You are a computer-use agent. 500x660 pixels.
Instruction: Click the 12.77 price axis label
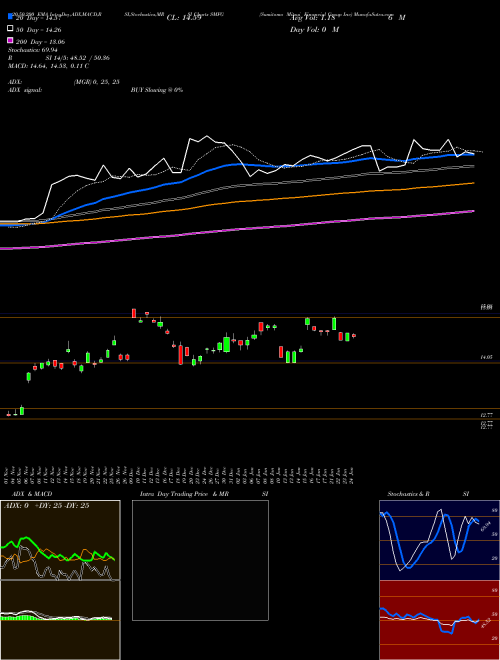click(487, 415)
